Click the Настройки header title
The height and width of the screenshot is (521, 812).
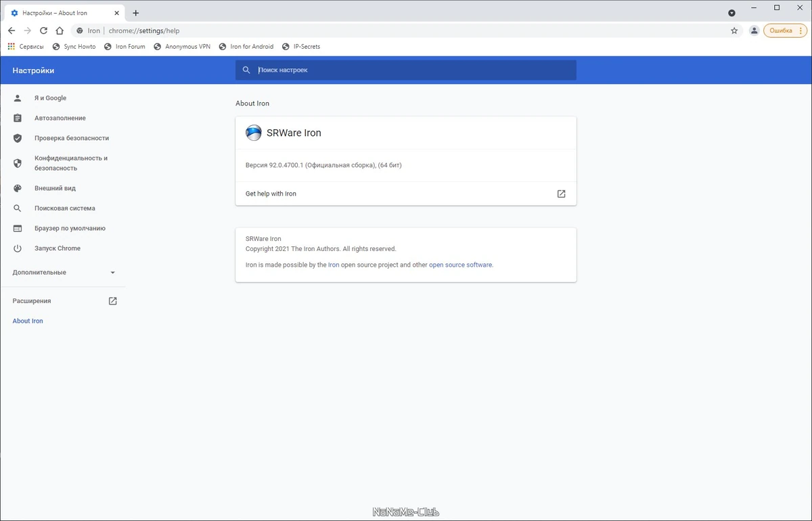click(x=33, y=70)
